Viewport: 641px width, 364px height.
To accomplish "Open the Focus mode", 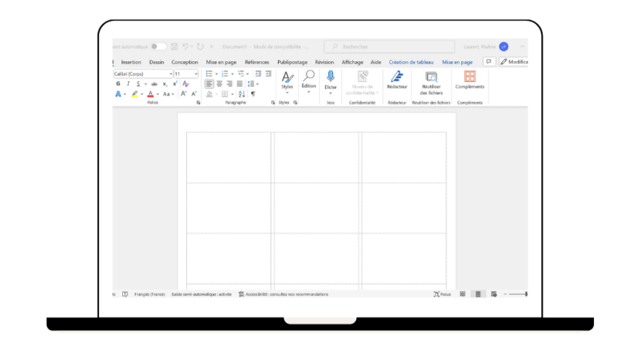I will (x=442, y=294).
